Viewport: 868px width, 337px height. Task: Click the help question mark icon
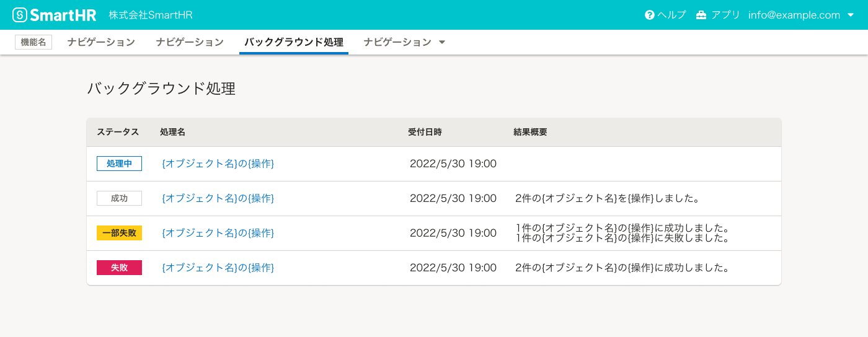pos(650,15)
